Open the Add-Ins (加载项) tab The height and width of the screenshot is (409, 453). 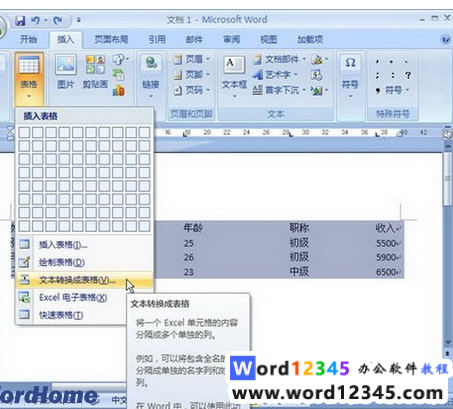coord(310,39)
